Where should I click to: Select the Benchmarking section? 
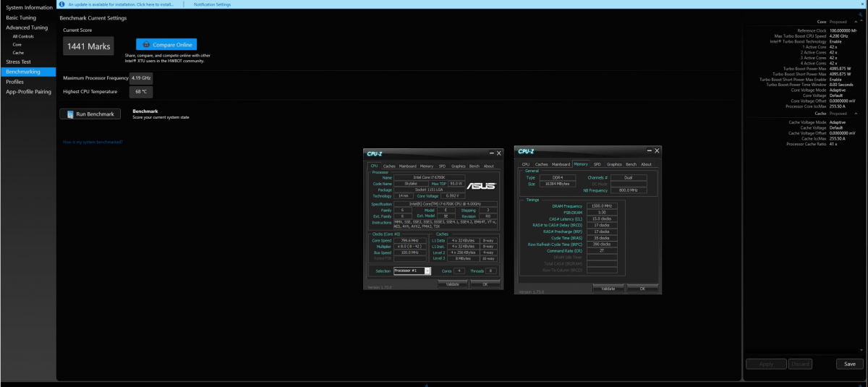[x=28, y=72]
